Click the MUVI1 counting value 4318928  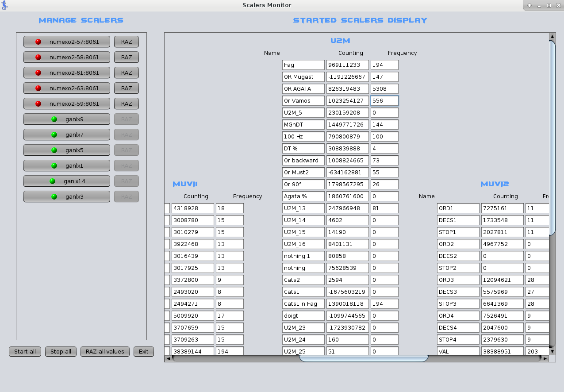coord(193,208)
